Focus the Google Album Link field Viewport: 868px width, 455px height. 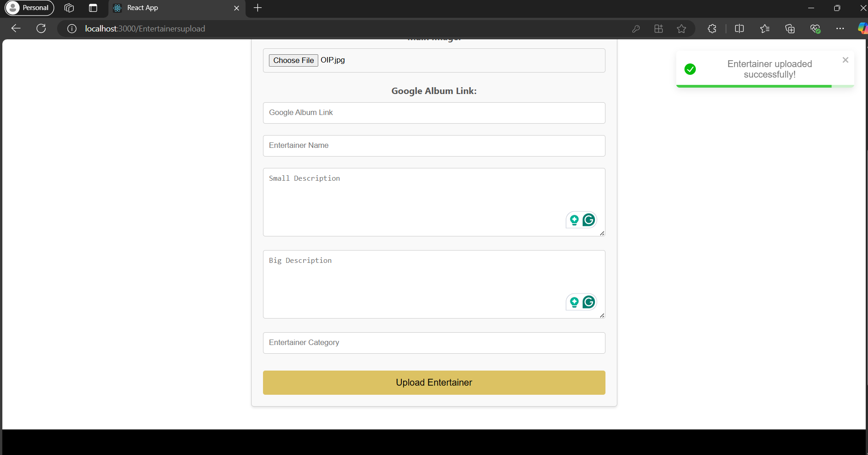coord(434,113)
